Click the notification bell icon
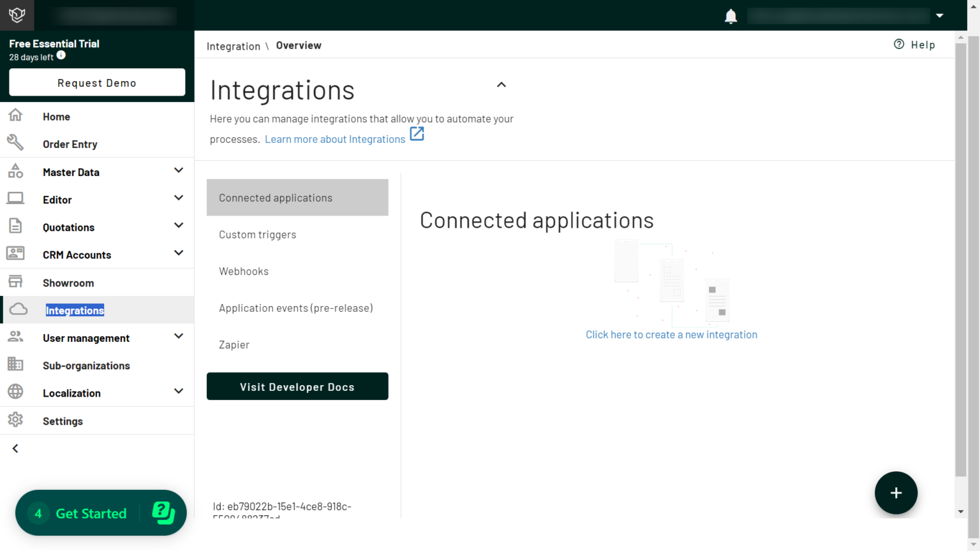 pos(731,16)
